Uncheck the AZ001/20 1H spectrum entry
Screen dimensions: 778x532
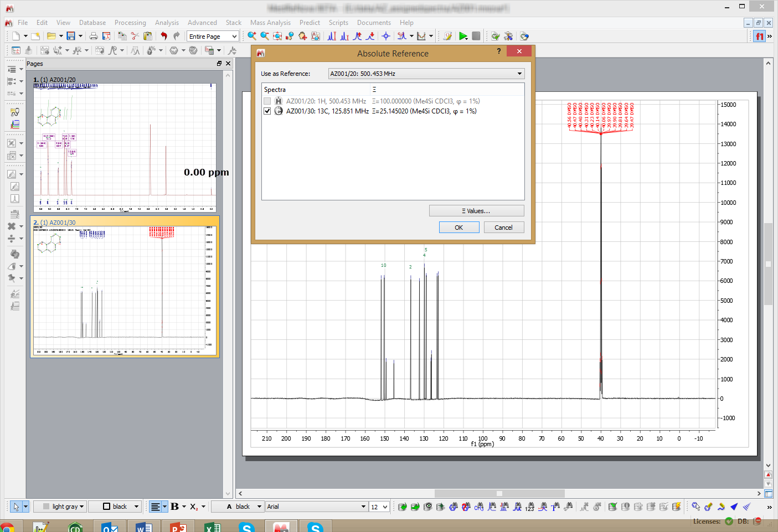[267, 101]
